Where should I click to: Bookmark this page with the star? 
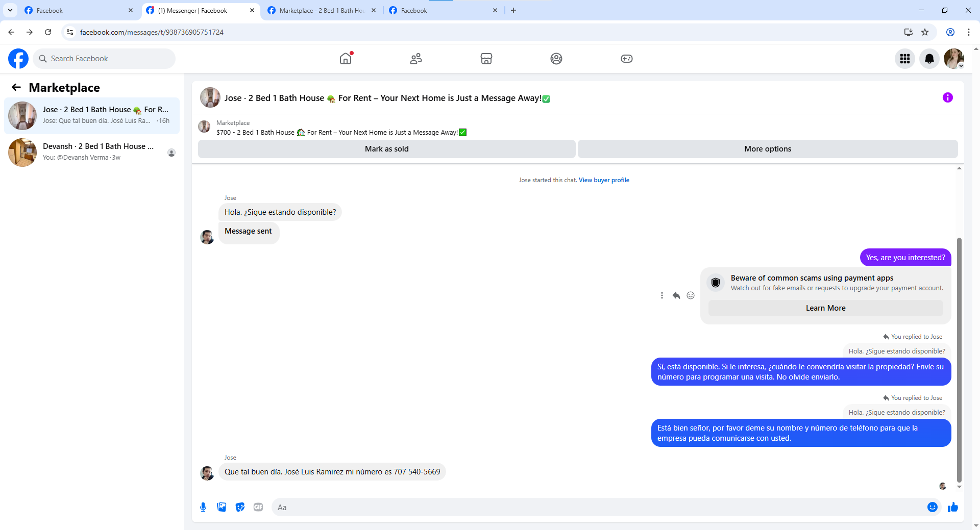click(925, 32)
